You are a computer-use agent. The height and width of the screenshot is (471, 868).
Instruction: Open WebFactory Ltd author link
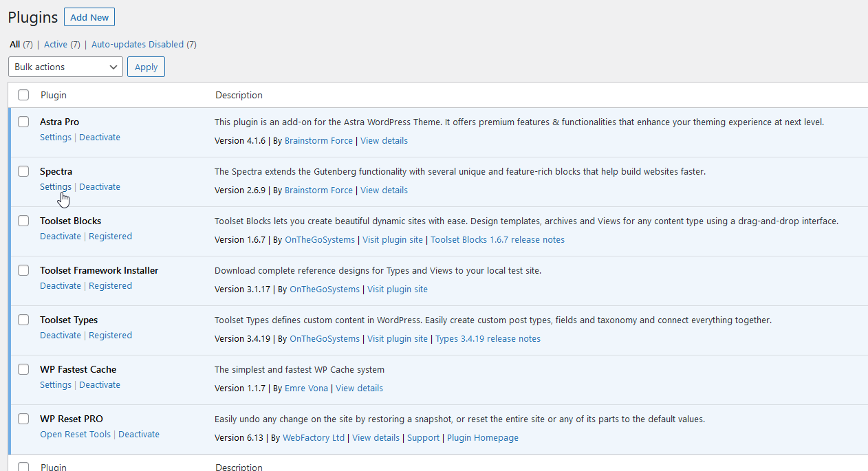[x=314, y=437]
